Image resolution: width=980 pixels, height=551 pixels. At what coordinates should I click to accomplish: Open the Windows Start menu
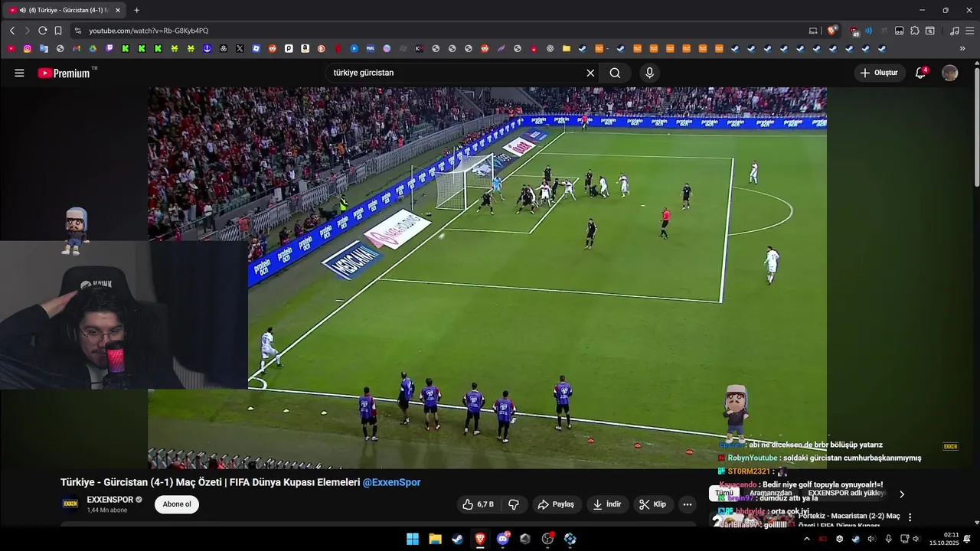(413, 539)
